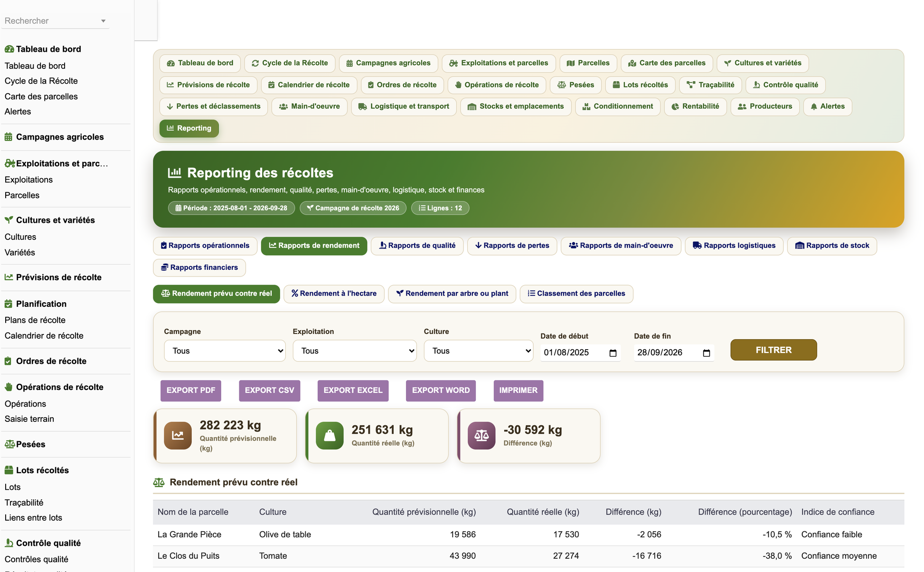View Classement des parcelles sub-report
The height and width of the screenshot is (572, 924).
[576, 294]
